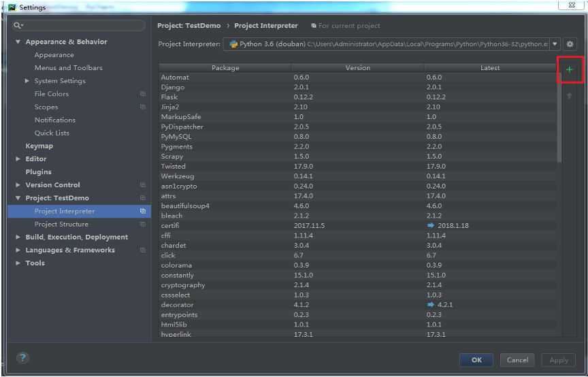
Task: Click the upgrade package arrow icon
Action: click(x=569, y=96)
